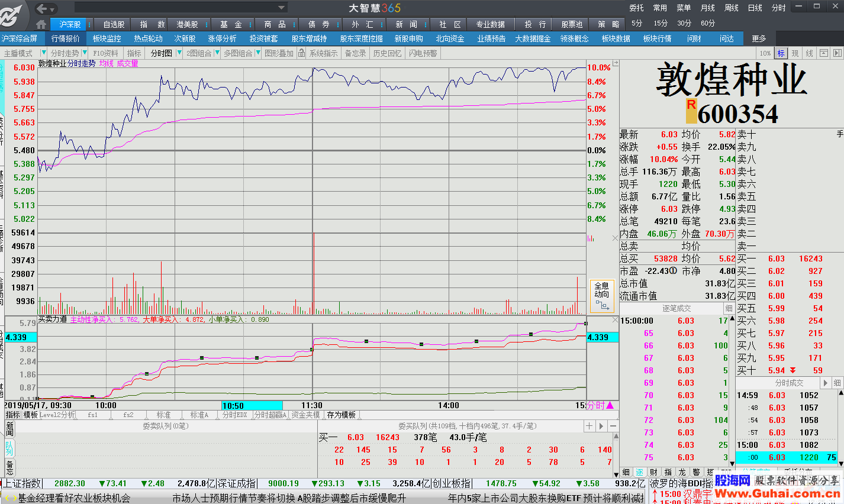Close the volume panel with the X mark
Image resolution: width=844 pixels, height=504 pixels.
point(614,238)
